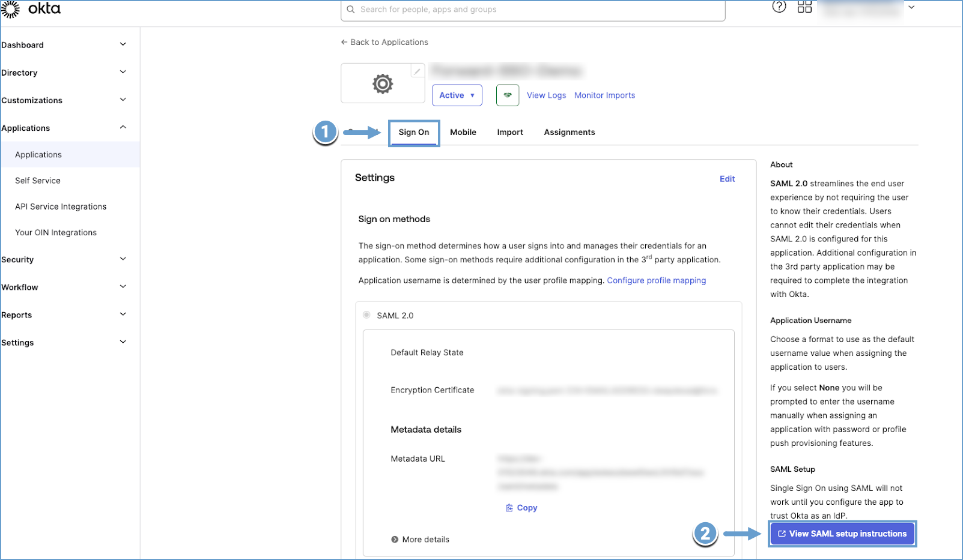Viewport: 963px width, 560px height.
Task: Click the pencil icon to edit app logo
Action: coord(418,70)
